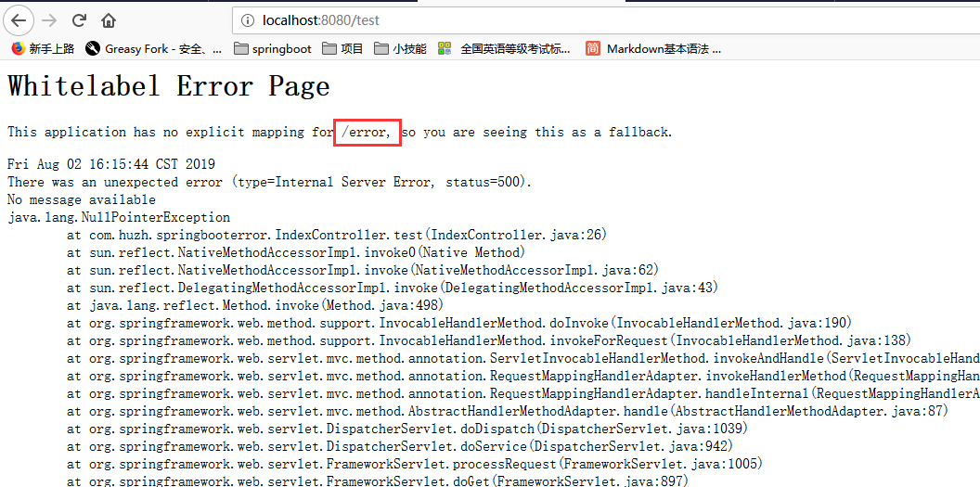Open the browser home page icon

coord(109,20)
